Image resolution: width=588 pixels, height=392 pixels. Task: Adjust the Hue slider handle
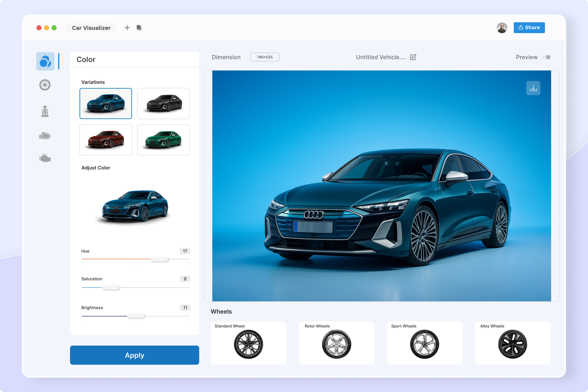(159, 259)
